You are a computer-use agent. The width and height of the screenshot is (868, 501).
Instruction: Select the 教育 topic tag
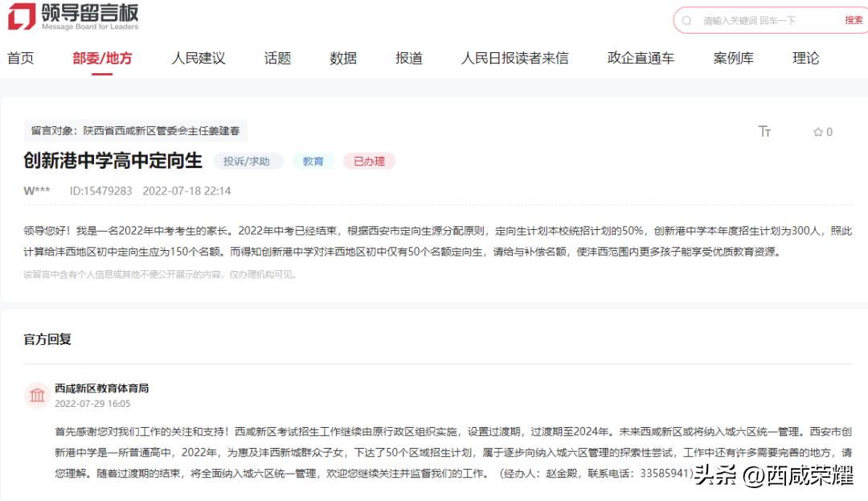point(313,161)
